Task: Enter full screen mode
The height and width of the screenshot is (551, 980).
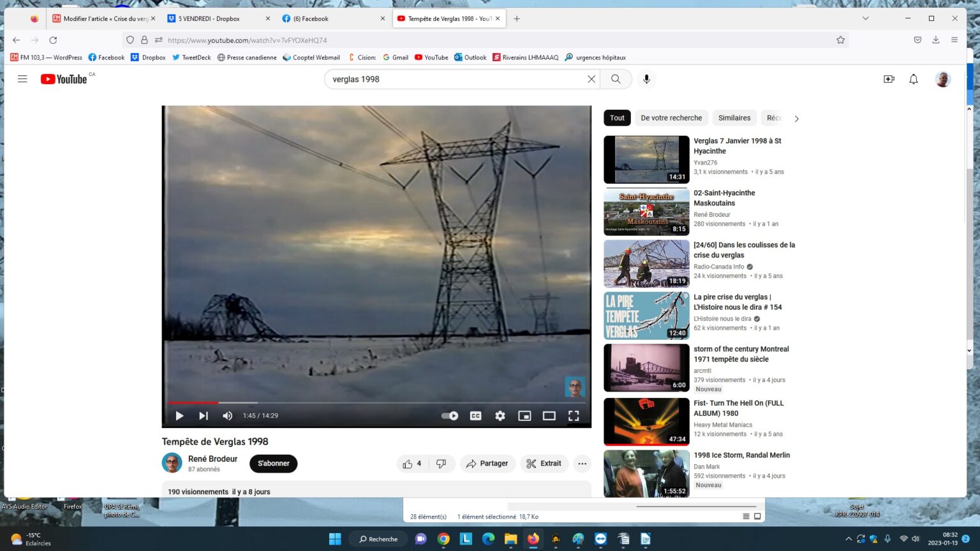Action: pos(574,416)
